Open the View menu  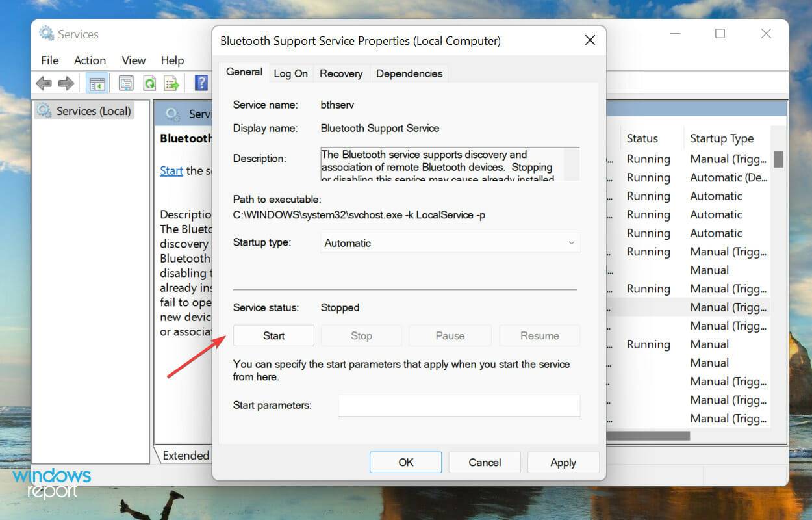[133, 60]
